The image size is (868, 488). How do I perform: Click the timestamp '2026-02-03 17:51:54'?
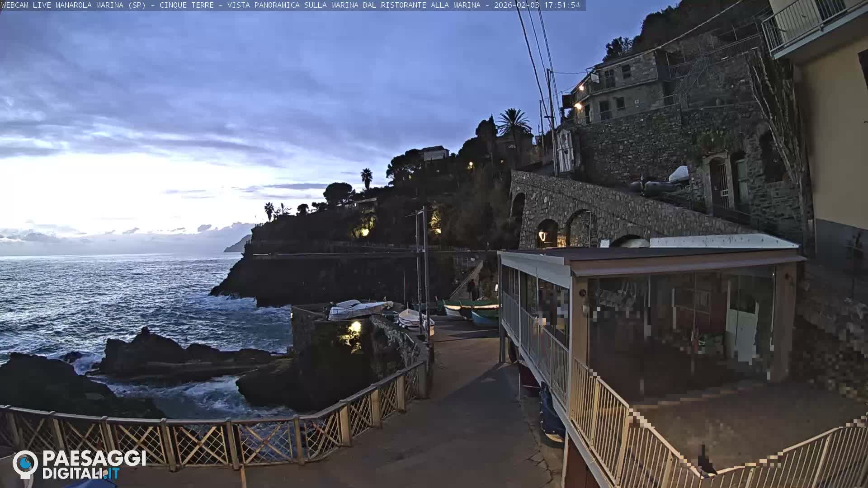coord(537,5)
